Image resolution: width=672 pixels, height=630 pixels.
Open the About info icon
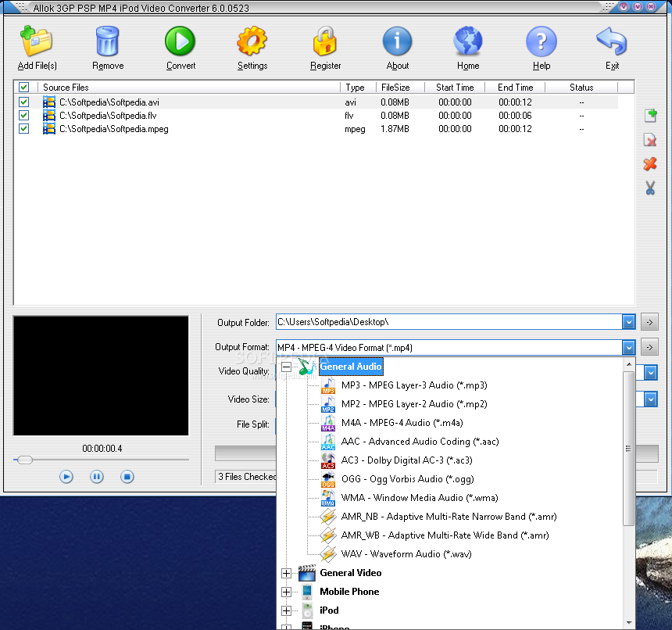tap(397, 41)
